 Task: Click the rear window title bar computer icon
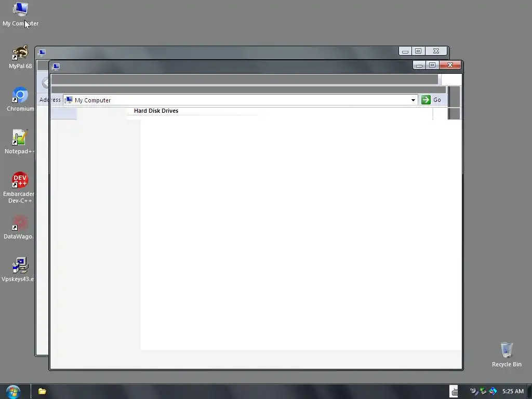(42, 52)
